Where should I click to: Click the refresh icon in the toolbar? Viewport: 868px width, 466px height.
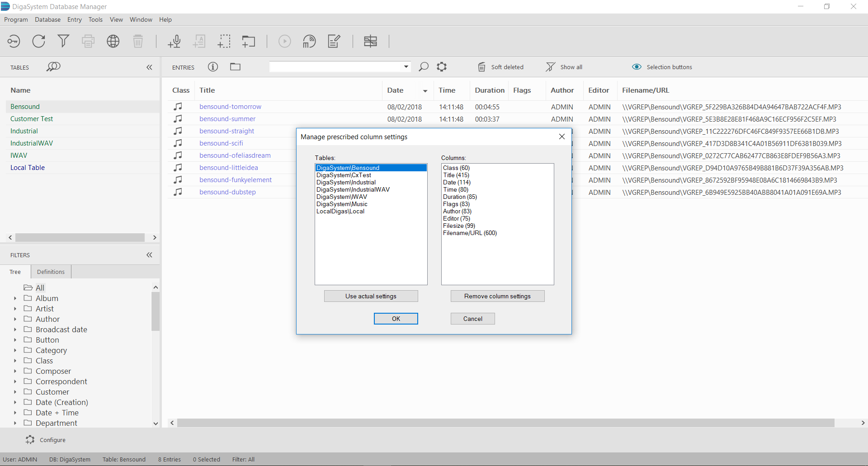click(39, 41)
